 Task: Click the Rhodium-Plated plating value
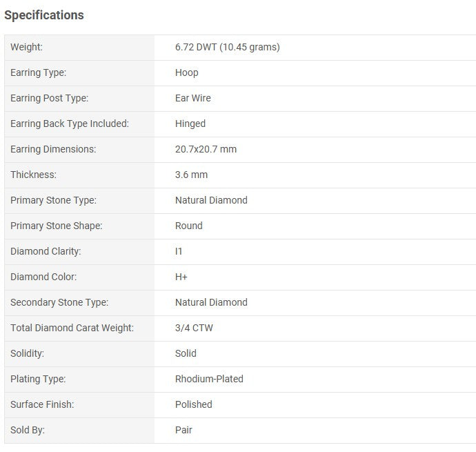pyautogui.click(x=209, y=379)
